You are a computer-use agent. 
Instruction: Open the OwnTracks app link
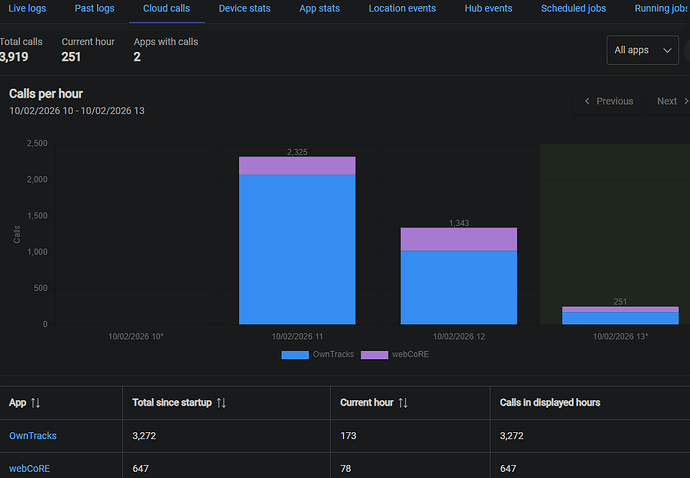pos(33,436)
